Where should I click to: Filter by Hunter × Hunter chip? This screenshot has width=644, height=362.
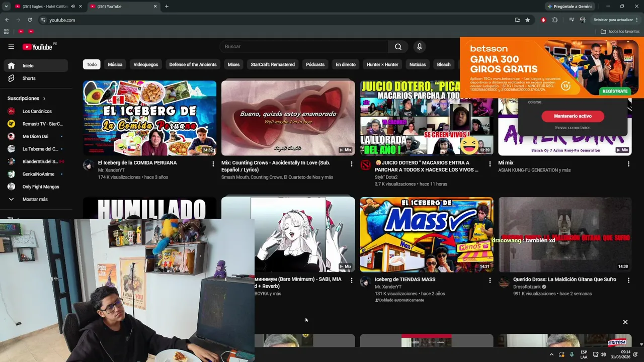tap(382, 64)
